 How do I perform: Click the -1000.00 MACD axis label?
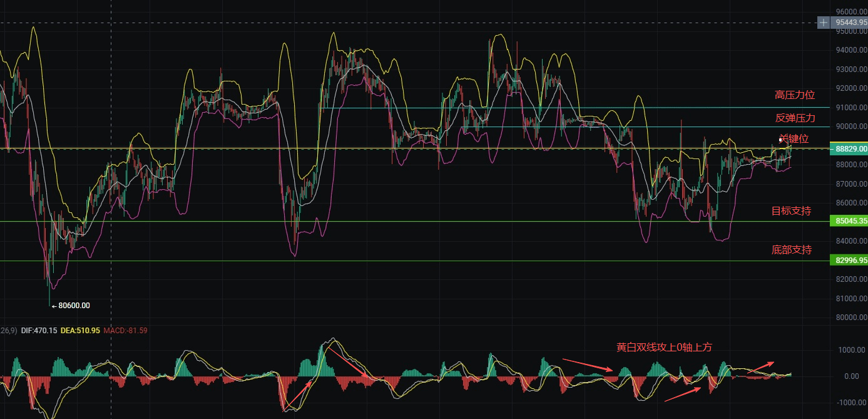tap(851, 403)
